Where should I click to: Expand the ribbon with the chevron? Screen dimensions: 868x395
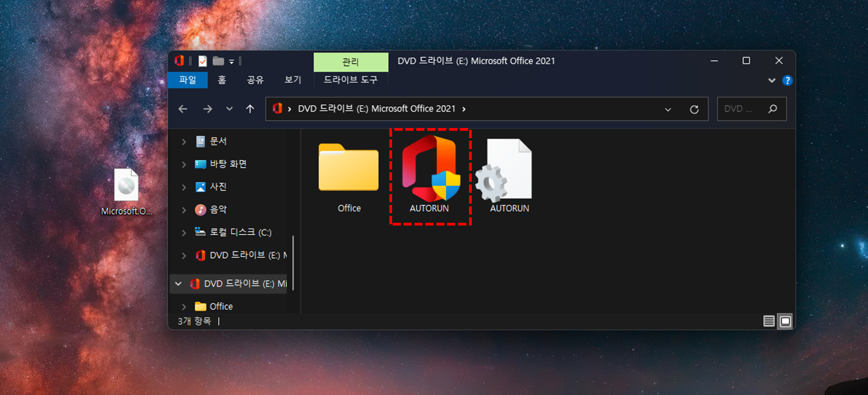tap(771, 80)
